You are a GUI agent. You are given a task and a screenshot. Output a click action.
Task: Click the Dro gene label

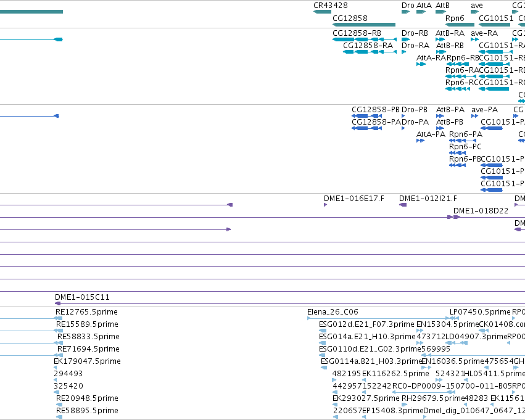[408, 6]
